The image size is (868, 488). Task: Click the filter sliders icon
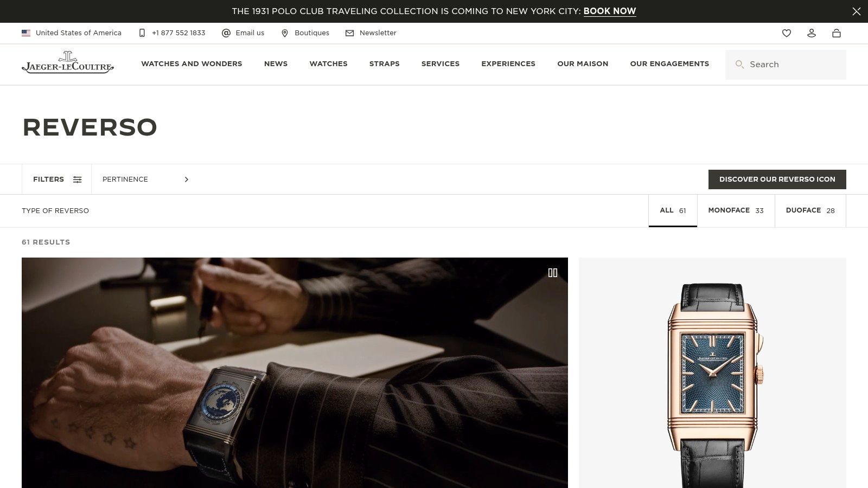coord(78,179)
